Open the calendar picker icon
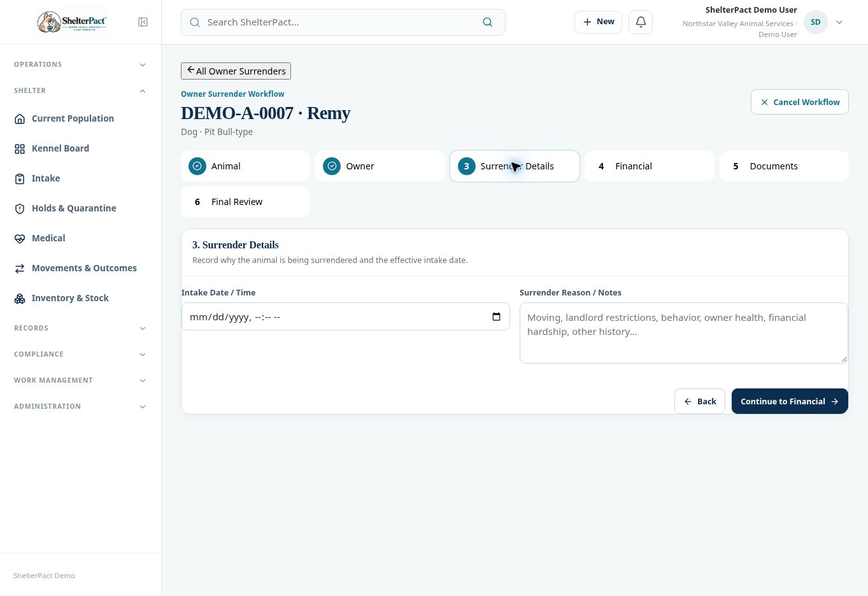Image resolution: width=868 pixels, height=596 pixels. [x=497, y=316]
